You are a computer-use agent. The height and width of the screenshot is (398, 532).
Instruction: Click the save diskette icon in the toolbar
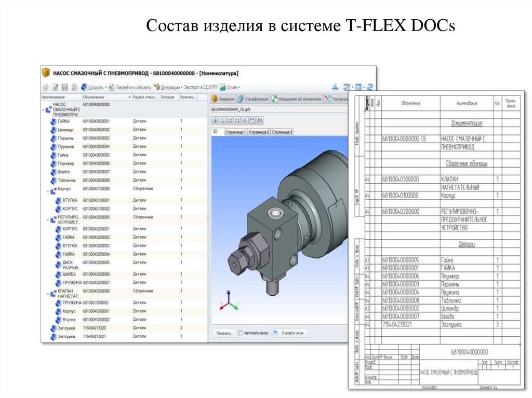(64, 87)
